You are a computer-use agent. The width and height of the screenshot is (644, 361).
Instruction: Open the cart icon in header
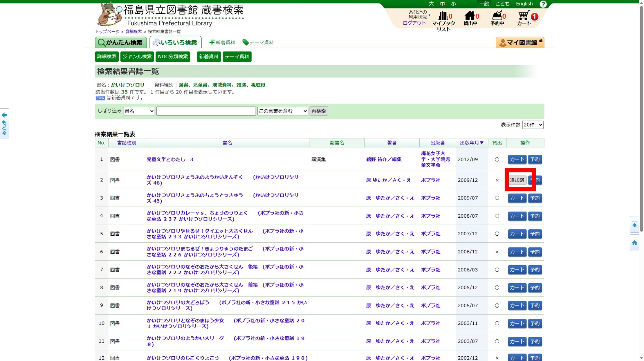(x=524, y=18)
